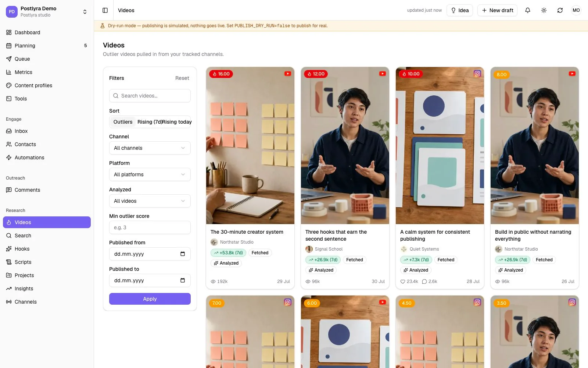Select the Outliers sort option
Image resolution: width=588 pixels, height=368 pixels.
(x=123, y=122)
